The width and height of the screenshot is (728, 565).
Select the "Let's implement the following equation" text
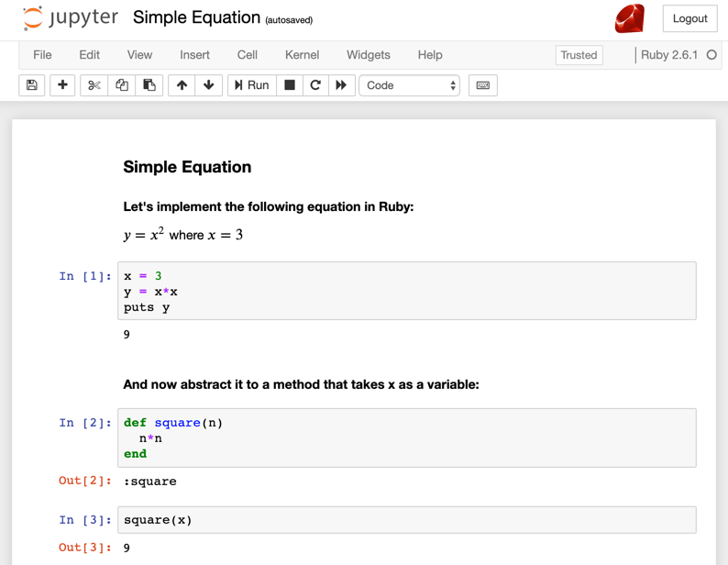[x=269, y=206]
